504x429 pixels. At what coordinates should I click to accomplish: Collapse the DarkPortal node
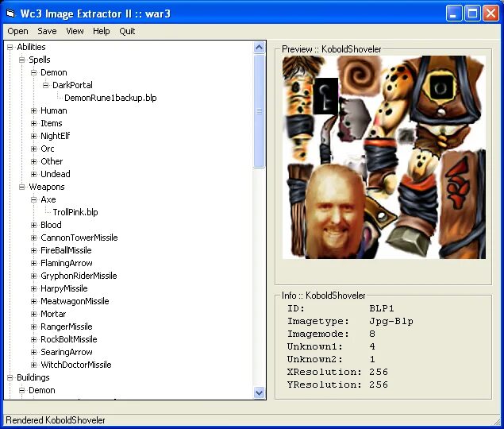pos(46,85)
